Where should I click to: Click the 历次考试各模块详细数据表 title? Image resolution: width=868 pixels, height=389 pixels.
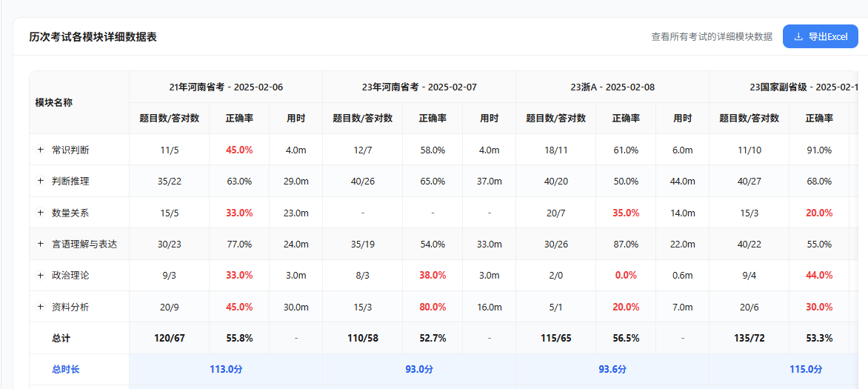click(x=93, y=36)
